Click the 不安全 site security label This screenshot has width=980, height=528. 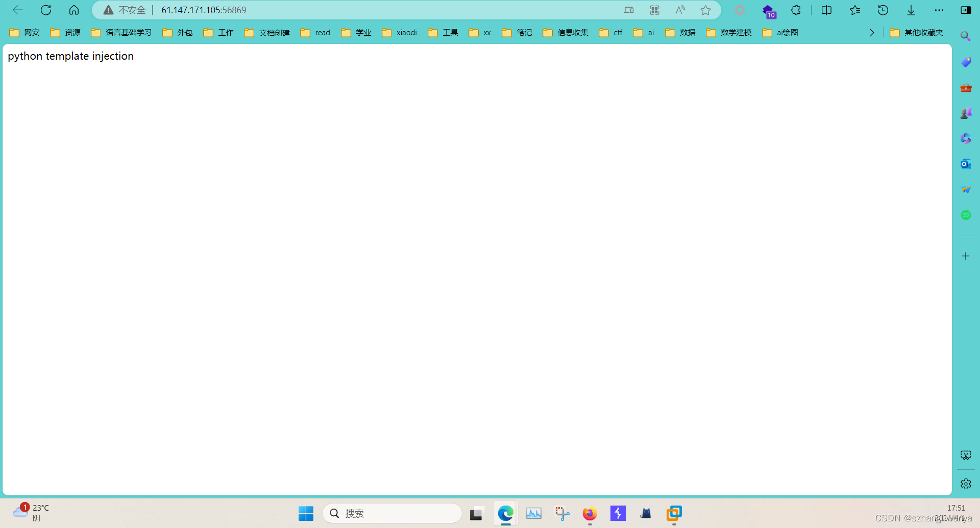(126, 10)
